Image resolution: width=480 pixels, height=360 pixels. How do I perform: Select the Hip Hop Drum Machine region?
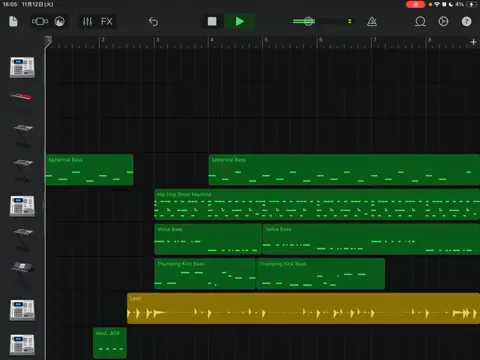pos(317,204)
